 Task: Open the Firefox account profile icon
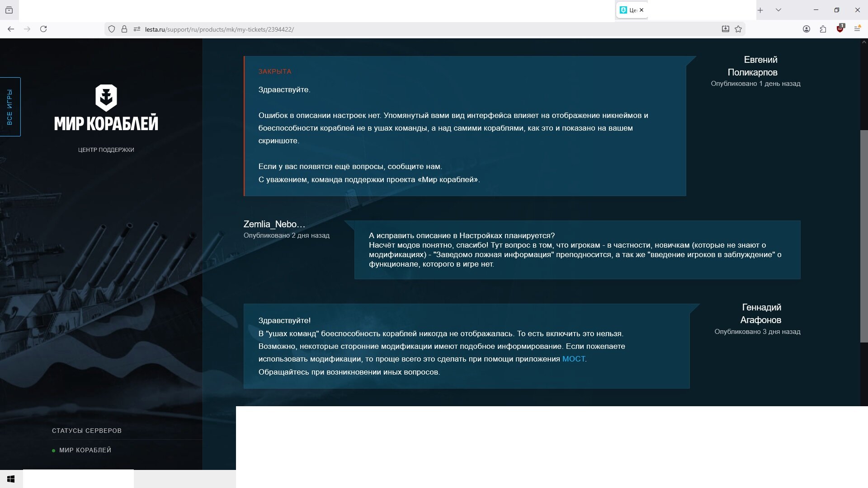[806, 29]
